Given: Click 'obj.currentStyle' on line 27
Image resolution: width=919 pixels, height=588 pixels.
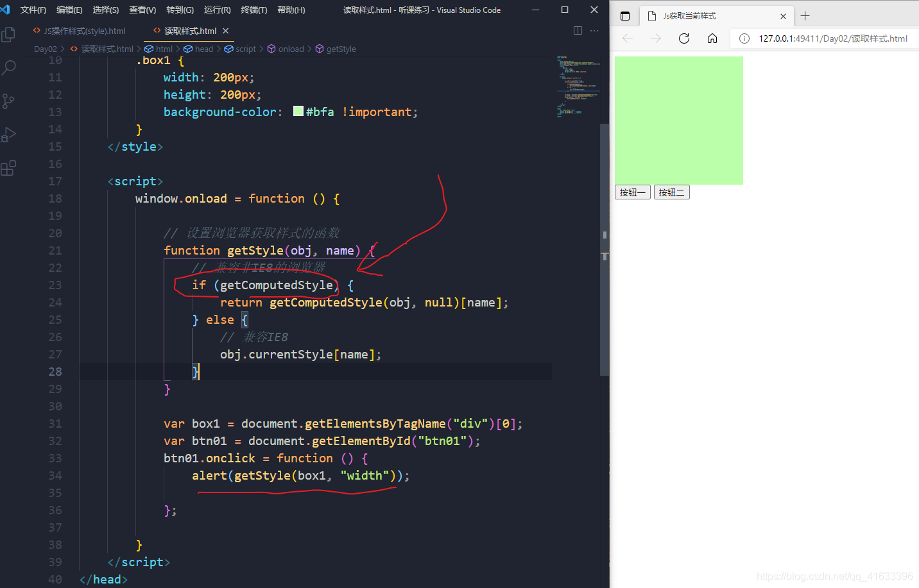Looking at the screenshot, I should [277, 354].
